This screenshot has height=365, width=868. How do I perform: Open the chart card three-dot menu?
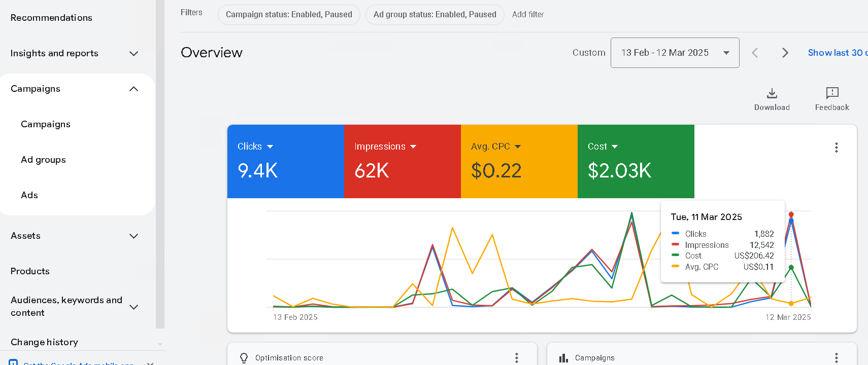click(x=836, y=148)
